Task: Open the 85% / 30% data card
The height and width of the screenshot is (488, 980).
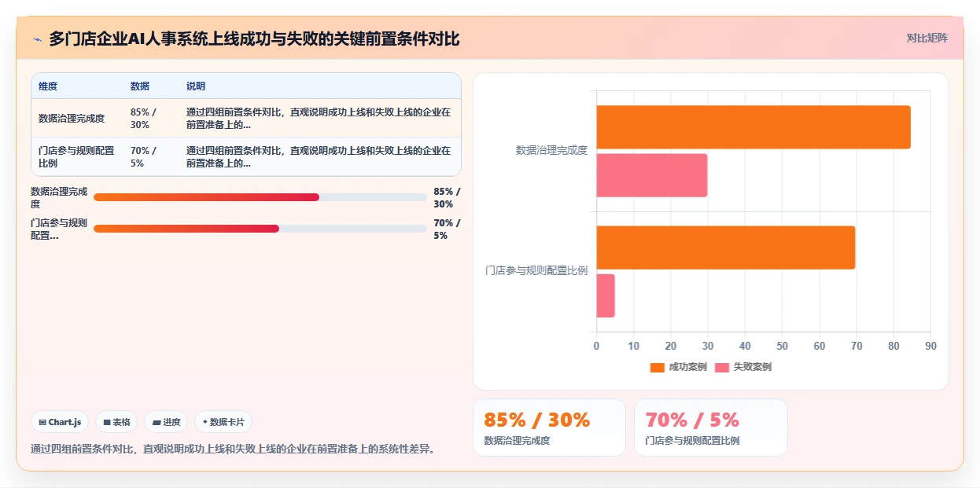Action: [549, 427]
